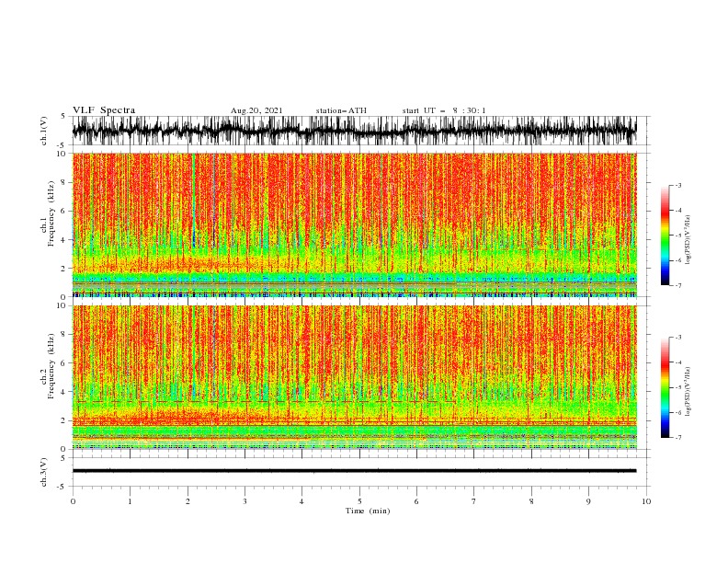The height and width of the screenshot is (563, 728).
Task: Click time axis tick label '5'
Action: 359,501
